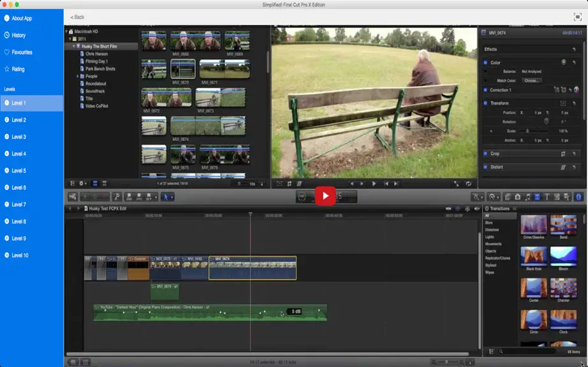Open the Music and Sound browser icon

527,197
